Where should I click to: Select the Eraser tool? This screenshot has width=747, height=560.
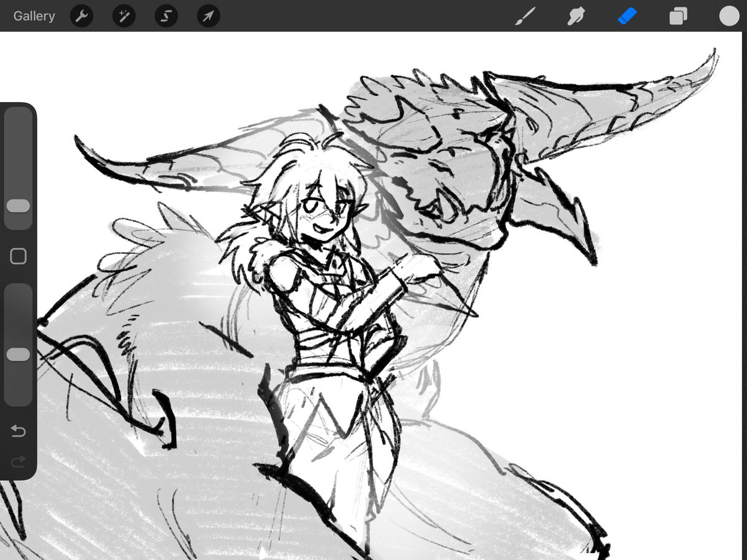(627, 16)
